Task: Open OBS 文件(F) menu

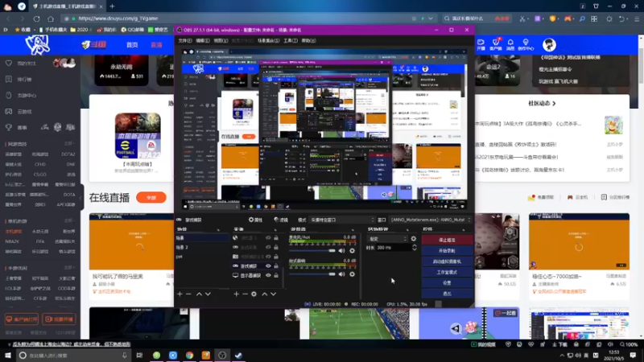Action: point(185,41)
